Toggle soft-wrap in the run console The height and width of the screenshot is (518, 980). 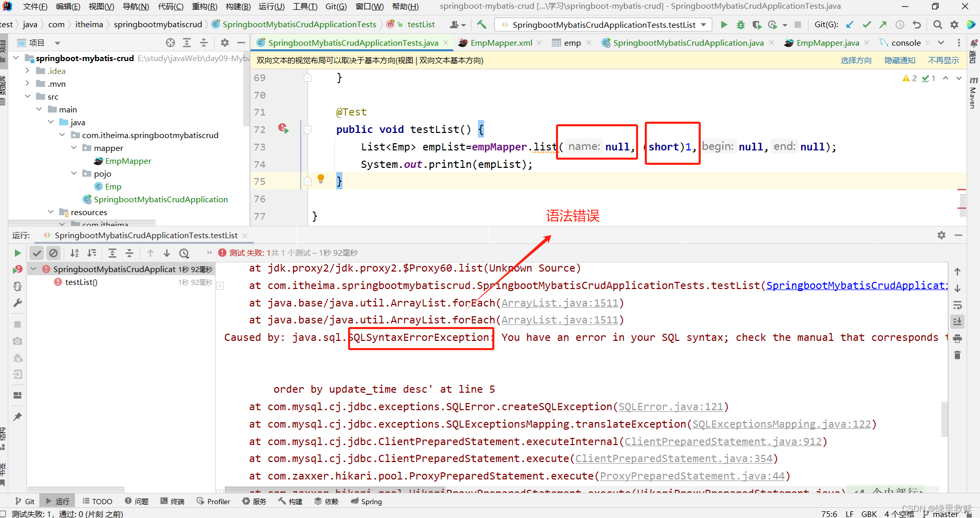click(957, 305)
